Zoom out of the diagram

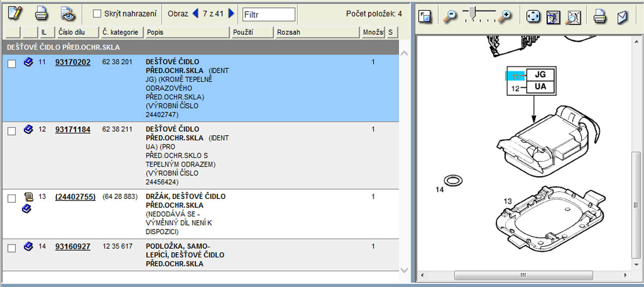pyautogui.click(x=449, y=17)
